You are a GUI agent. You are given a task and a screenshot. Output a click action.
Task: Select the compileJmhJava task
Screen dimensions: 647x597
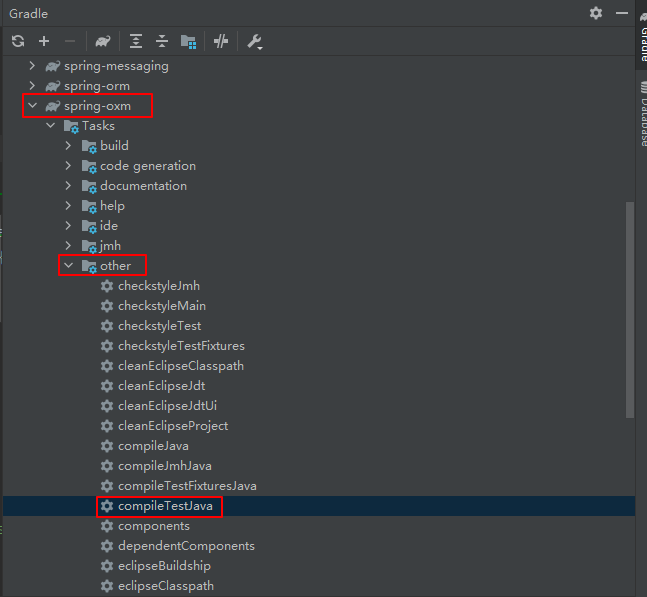pyautogui.click(x=165, y=466)
